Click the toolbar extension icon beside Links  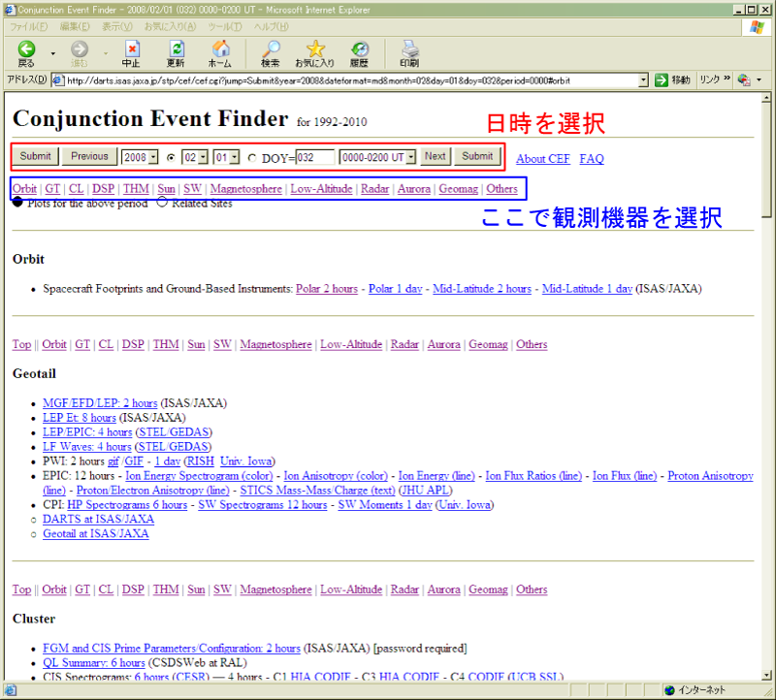pyautogui.click(x=744, y=80)
